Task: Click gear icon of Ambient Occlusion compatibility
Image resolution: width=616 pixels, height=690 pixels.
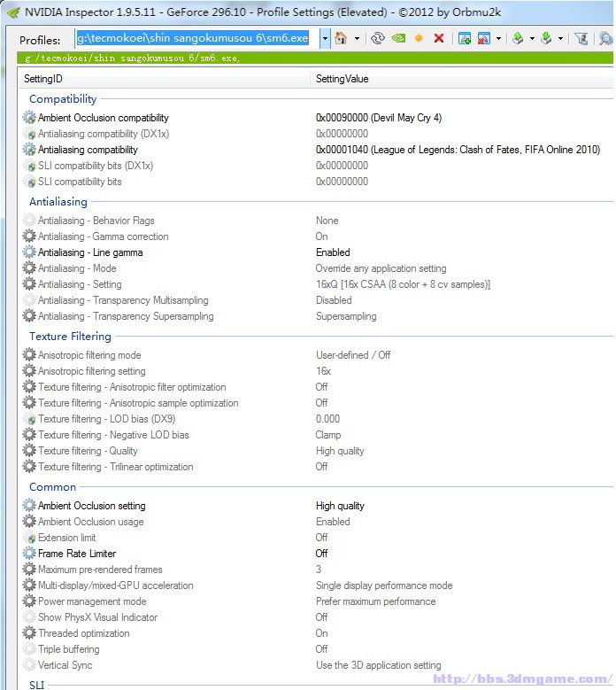Action: coord(29,118)
